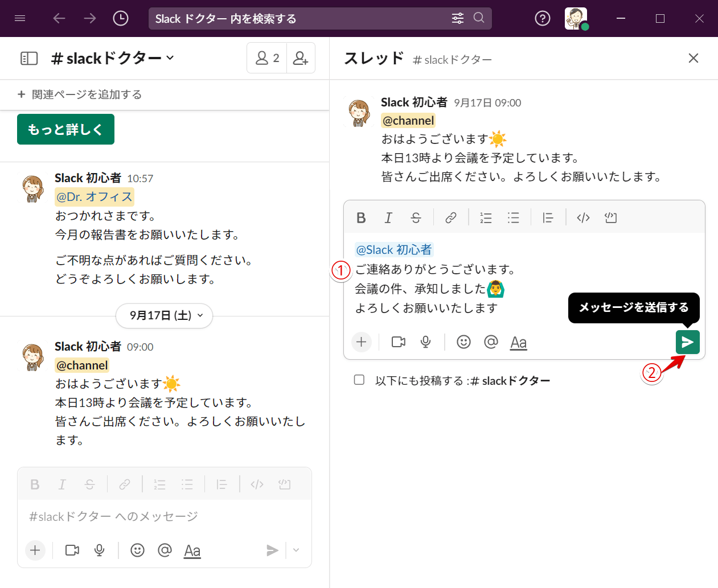This screenshot has height=588, width=718.
Task: Open the hamburger menu in title bar
Action: click(x=20, y=18)
